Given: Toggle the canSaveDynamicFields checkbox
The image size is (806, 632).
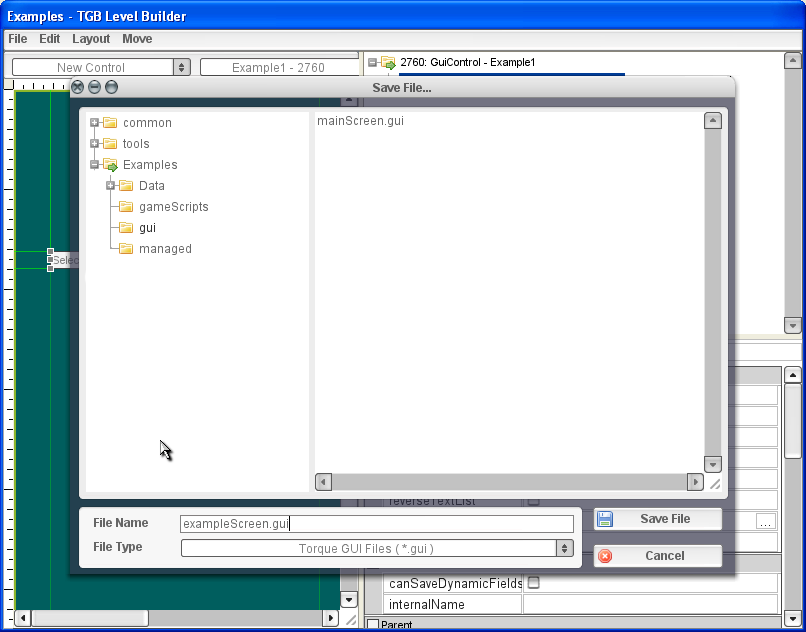Looking at the screenshot, I should [x=534, y=583].
